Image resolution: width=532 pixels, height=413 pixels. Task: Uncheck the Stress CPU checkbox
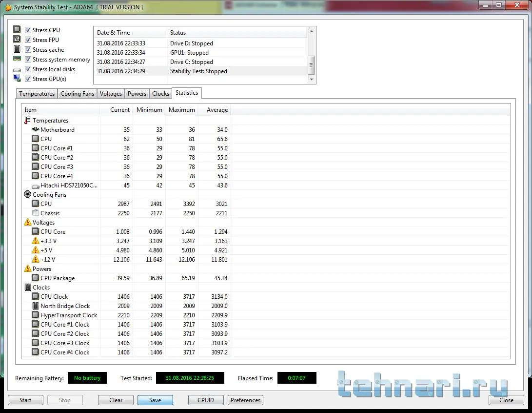pos(28,30)
